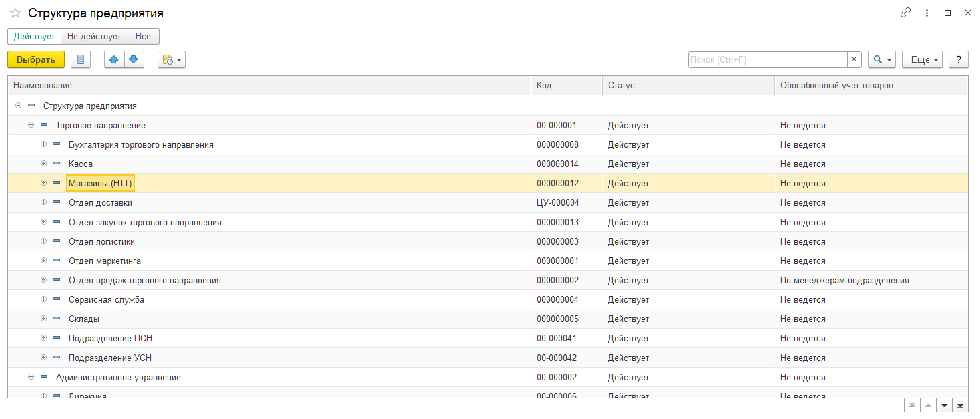Move item up with blue arrow
This screenshot has height=419, width=980.
point(114,59)
